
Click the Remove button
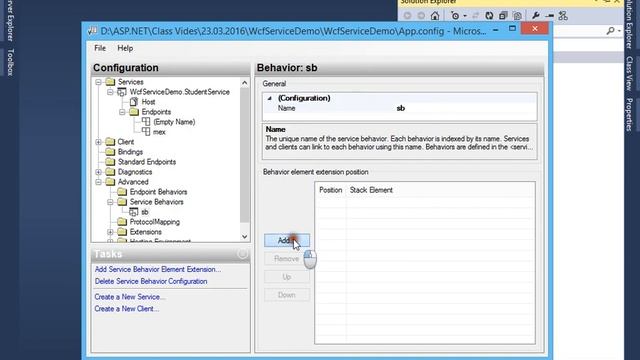click(287, 259)
